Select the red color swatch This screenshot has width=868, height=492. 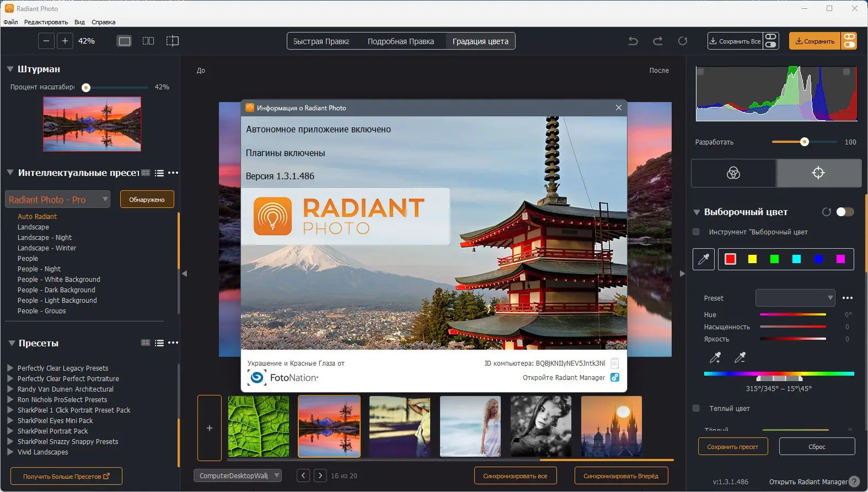pyautogui.click(x=730, y=259)
